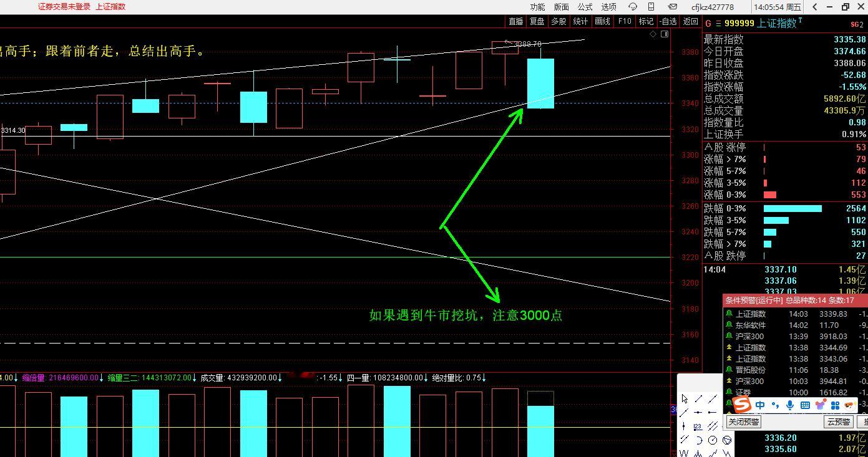Click the arrow after 绝对量比 indicator value
The width and height of the screenshot is (868, 457).
[484, 378]
